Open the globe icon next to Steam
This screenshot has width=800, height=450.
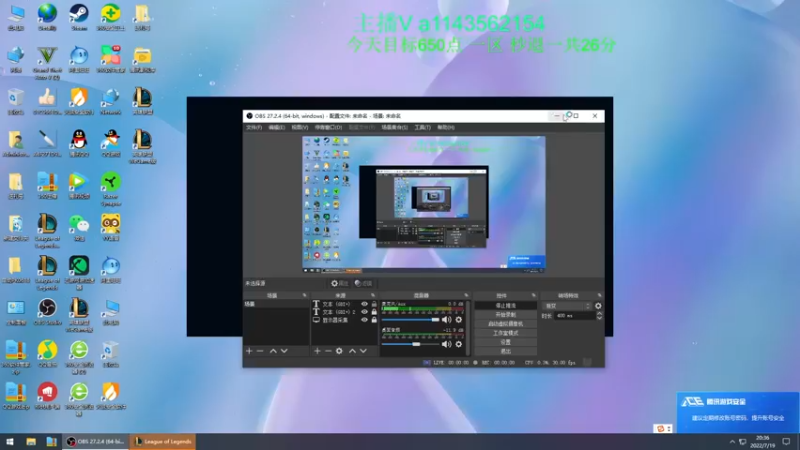click(47, 17)
